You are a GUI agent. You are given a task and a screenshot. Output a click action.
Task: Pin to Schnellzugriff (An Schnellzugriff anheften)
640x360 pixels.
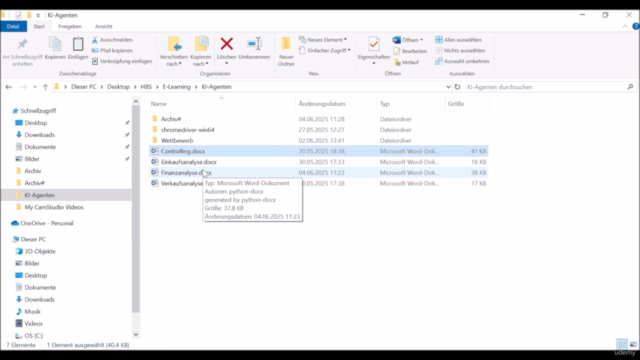[22, 52]
